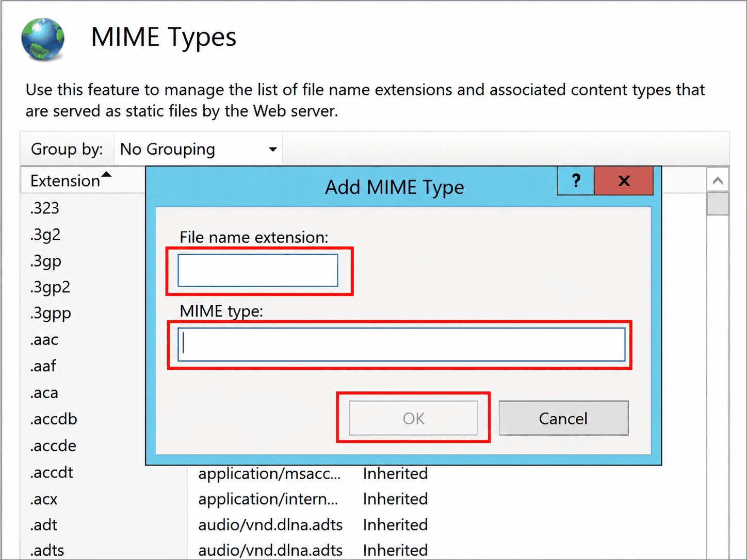Click the scrollbar up arrow
The height and width of the screenshot is (560, 747).
click(x=718, y=180)
